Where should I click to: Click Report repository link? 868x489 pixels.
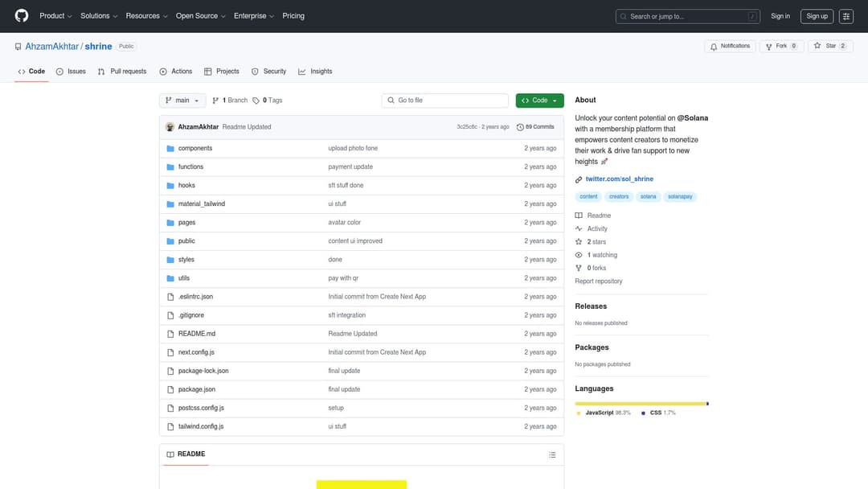(x=599, y=281)
